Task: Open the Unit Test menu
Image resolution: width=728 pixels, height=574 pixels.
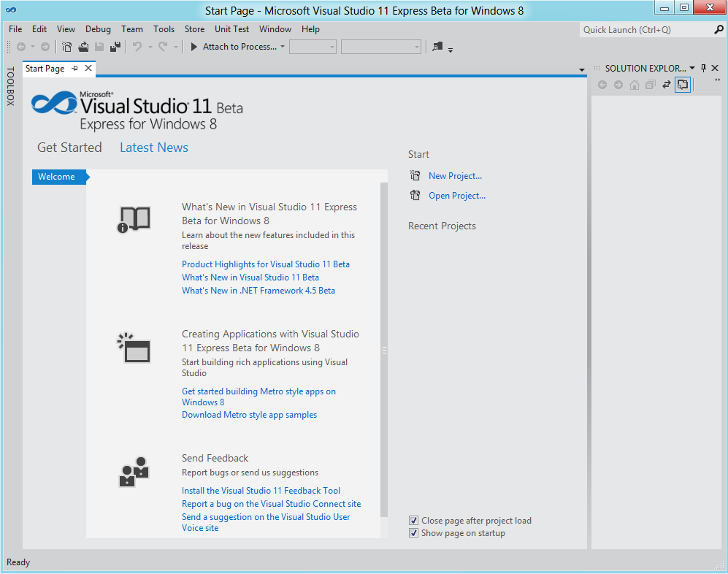Action: coord(231,28)
